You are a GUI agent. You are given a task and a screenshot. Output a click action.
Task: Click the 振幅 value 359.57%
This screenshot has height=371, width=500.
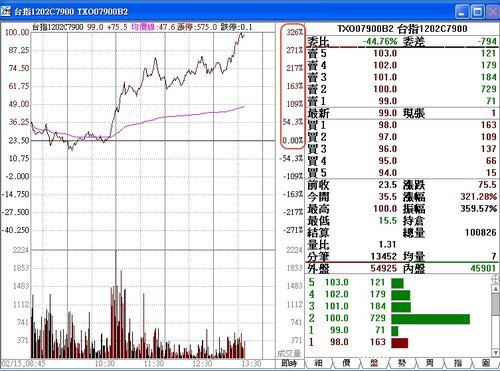[x=479, y=209]
